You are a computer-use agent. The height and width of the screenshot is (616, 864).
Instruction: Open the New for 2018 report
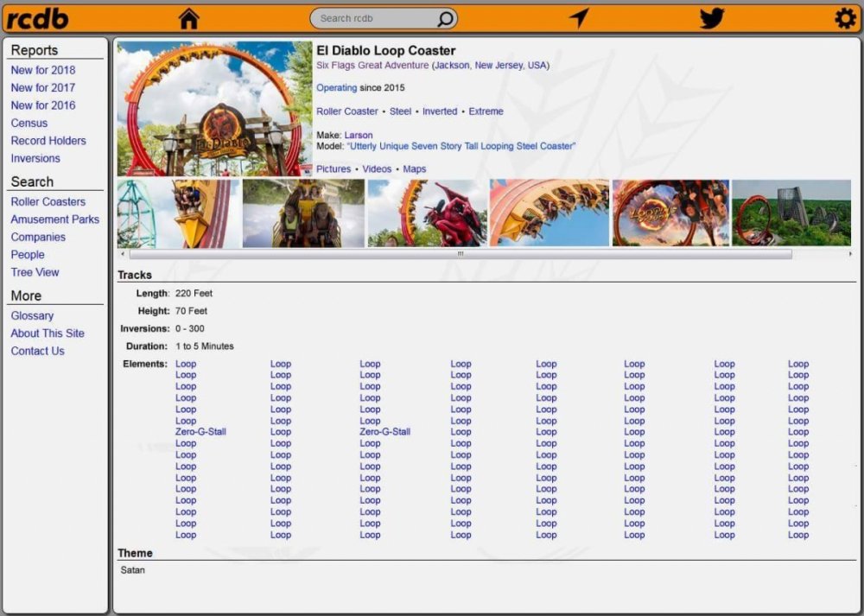point(43,70)
